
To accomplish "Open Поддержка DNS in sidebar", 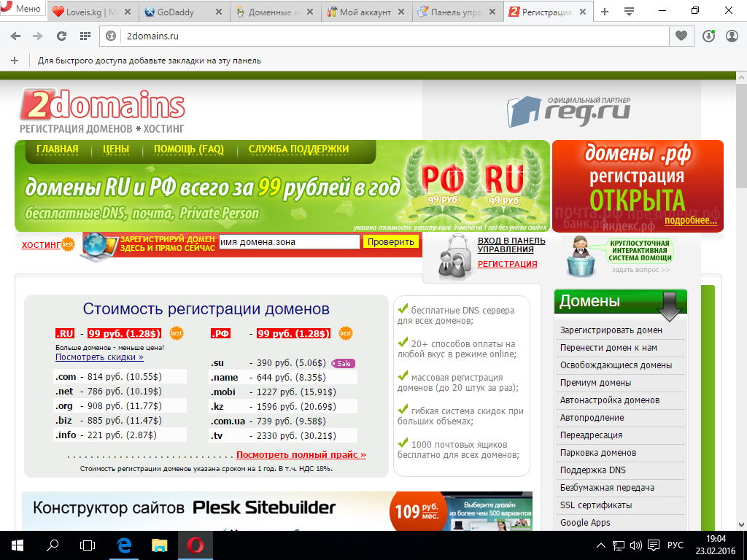I will [593, 470].
